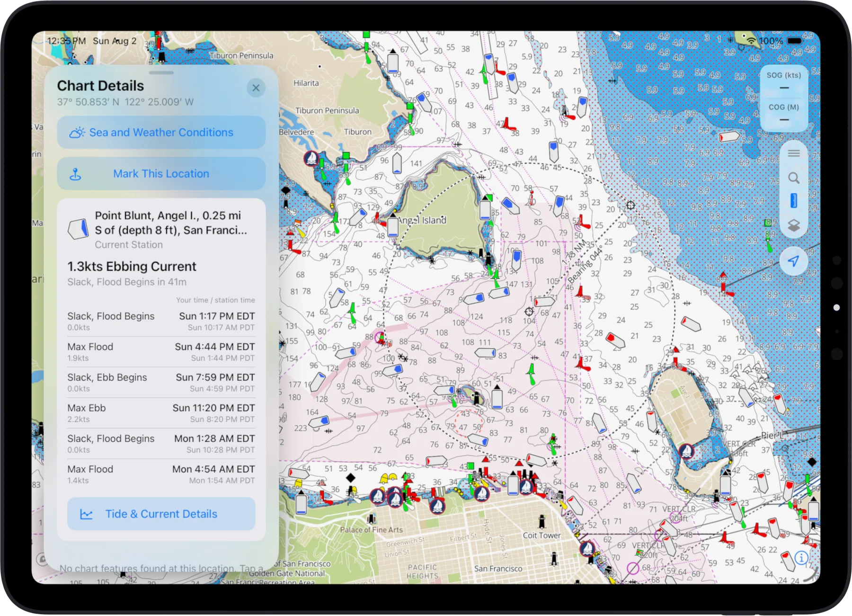Select the marina icon north of Hyde St

point(482,493)
